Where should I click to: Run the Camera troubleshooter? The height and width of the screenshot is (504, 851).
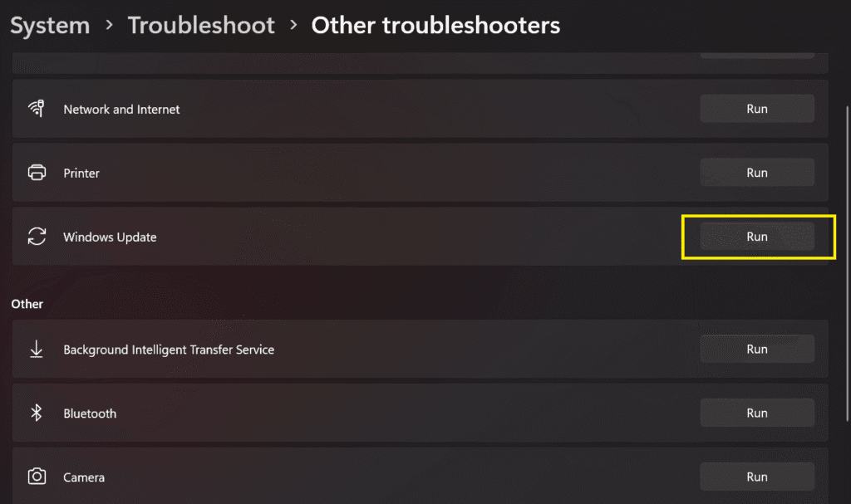pos(757,477)
